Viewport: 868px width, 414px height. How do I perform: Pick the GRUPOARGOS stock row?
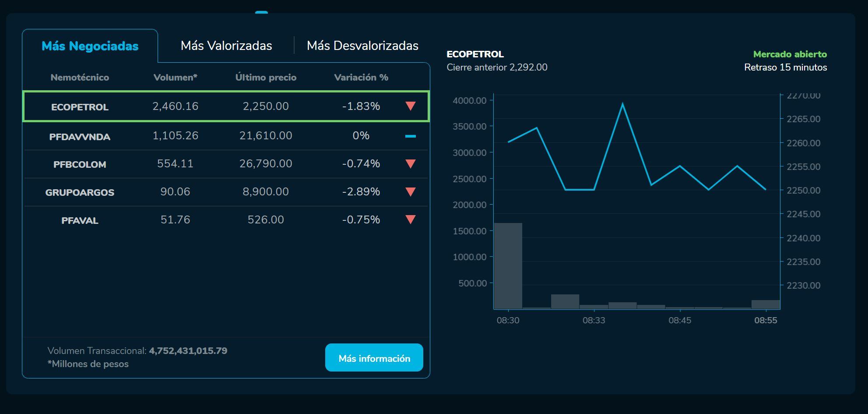click(x=80, y=192)
